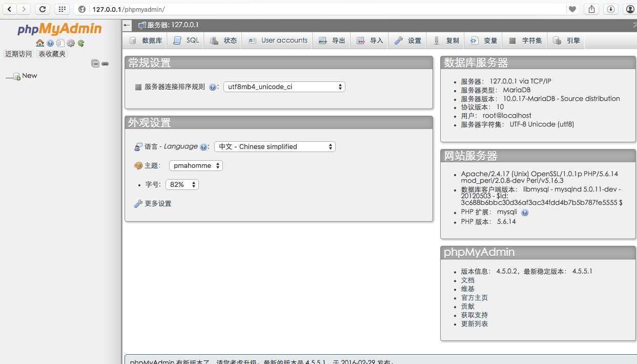Open the 设置 settings tab
This screenshot has height=364, width=637.
(x=408, y=40)
